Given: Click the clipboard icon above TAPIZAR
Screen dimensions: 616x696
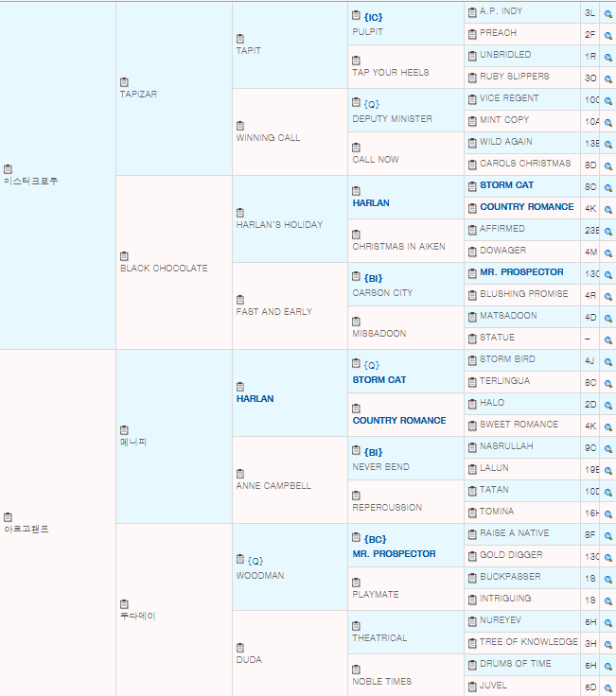Looking at the screenshot, I should tap(125, 82).
